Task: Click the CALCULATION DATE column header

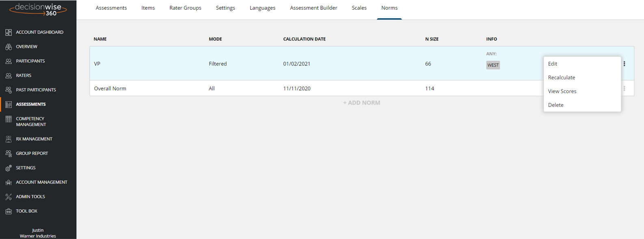Action: (305, 39)
